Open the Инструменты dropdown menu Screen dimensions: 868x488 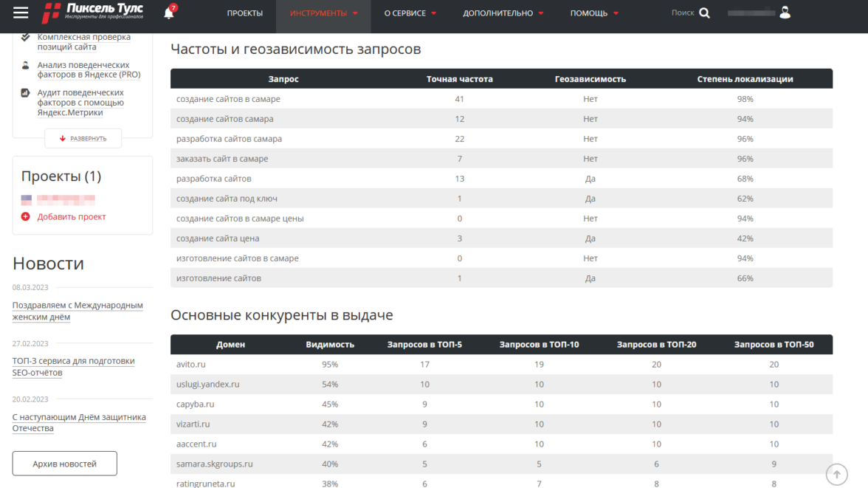pos(323,13)
